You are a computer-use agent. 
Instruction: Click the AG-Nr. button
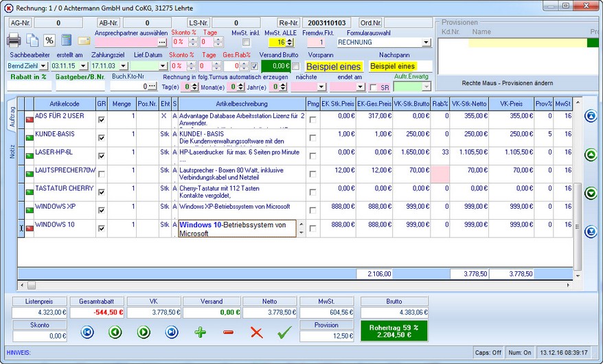pos(21,23)
